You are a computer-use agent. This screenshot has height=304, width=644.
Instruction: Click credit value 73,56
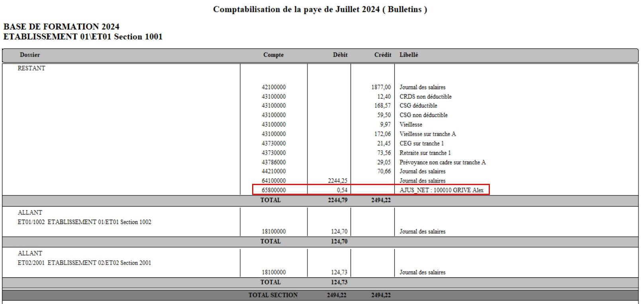tap(384, 153)
